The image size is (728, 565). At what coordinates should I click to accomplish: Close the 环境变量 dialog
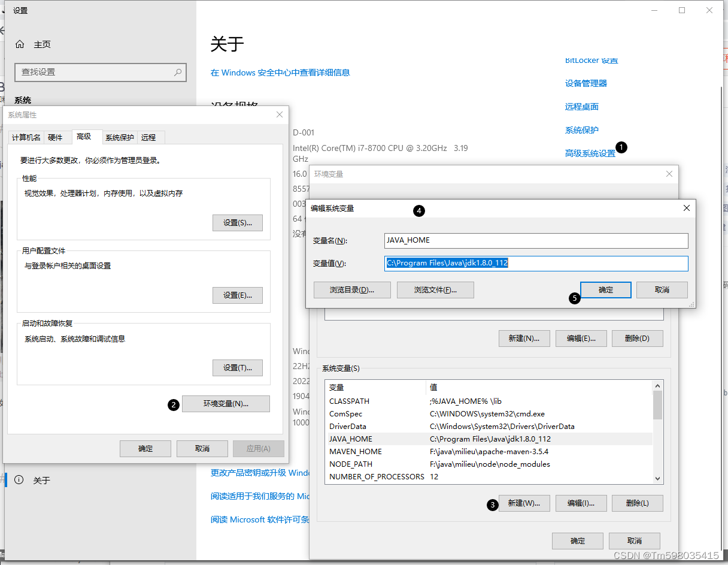click(x=669, y=174)
